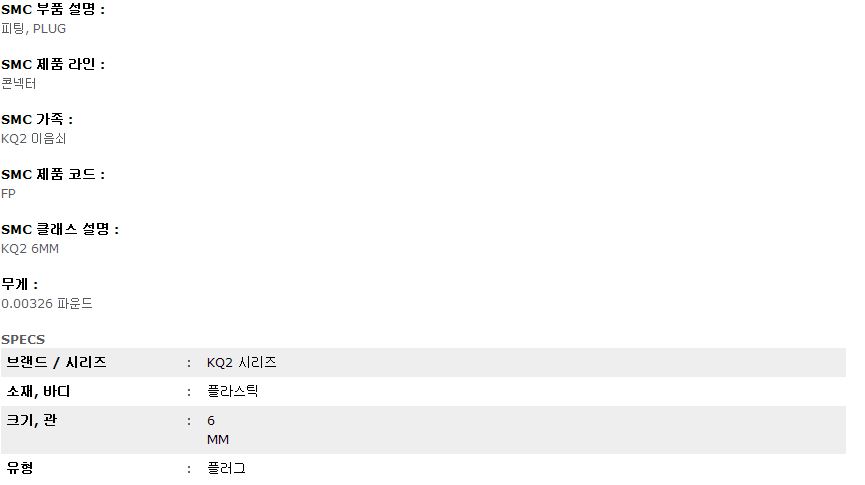
Task: Select the KQ2 시리즈 spec value
Action: tap(242, 363)
